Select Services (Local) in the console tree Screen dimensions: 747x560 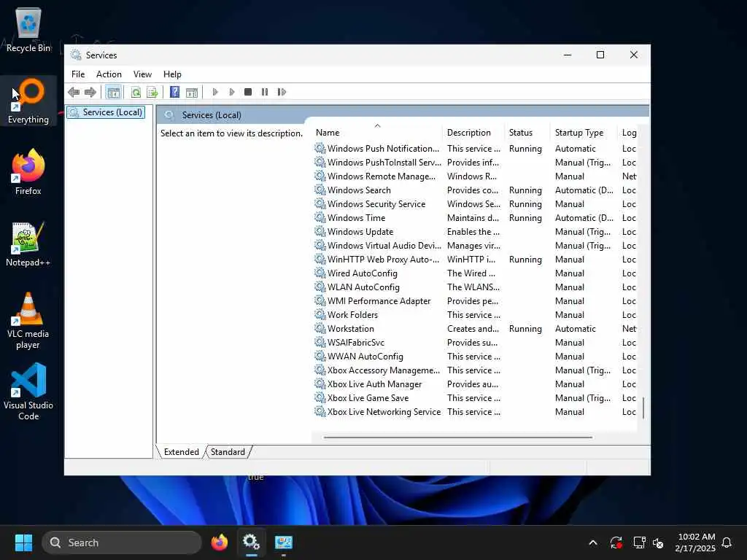coord(107,112)
